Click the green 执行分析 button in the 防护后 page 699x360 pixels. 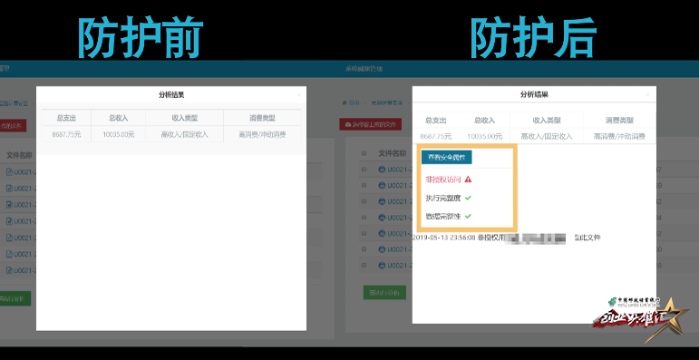pos(384,293)
